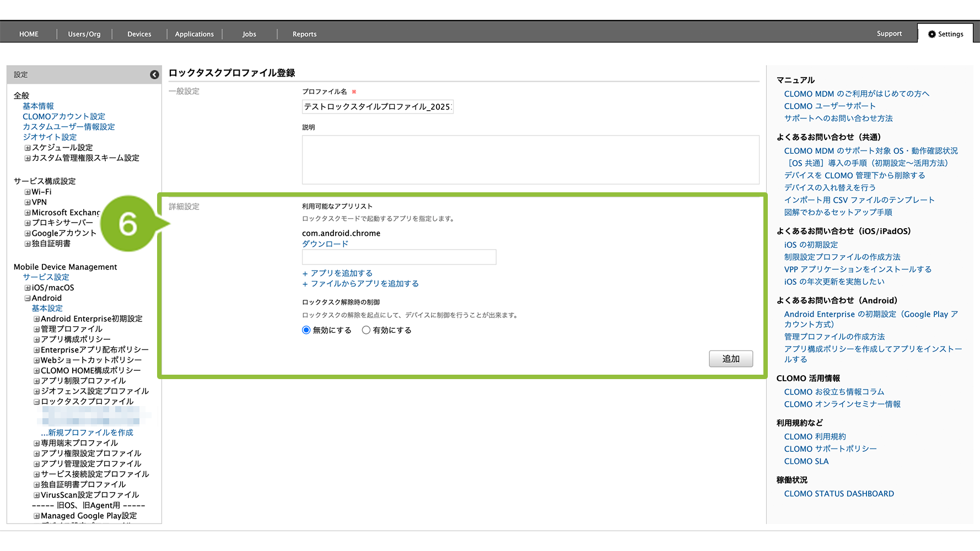Click the Settings gear icon tab
Screen dimensions: 980x551
pos(945,34)
